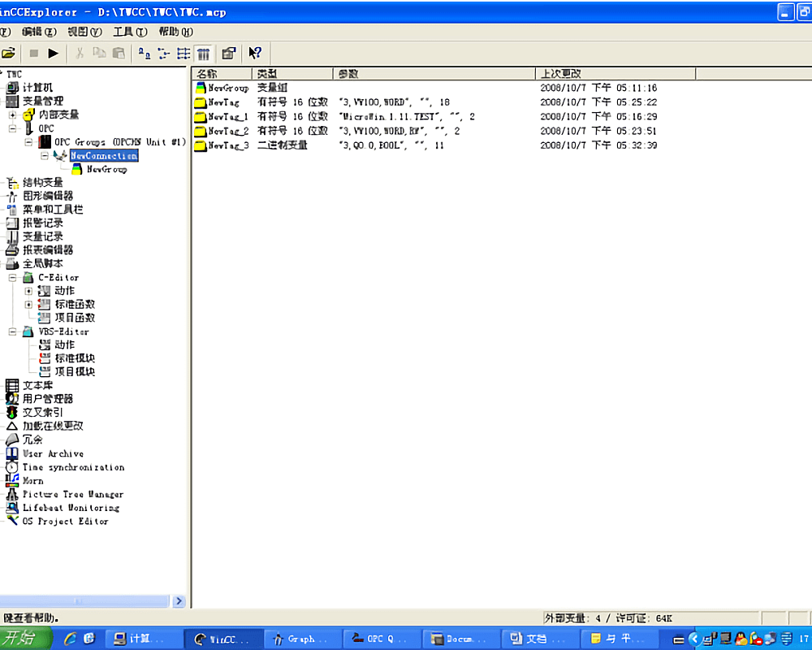Sort by the 上次更改 column header

[x=615, y=74]
